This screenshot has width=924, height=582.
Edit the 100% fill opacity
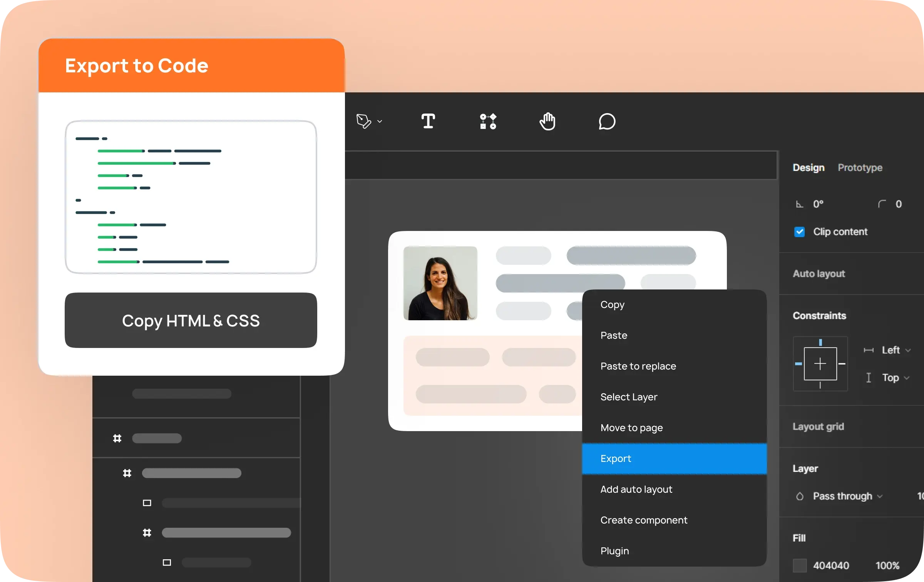[x=887, y=565]
